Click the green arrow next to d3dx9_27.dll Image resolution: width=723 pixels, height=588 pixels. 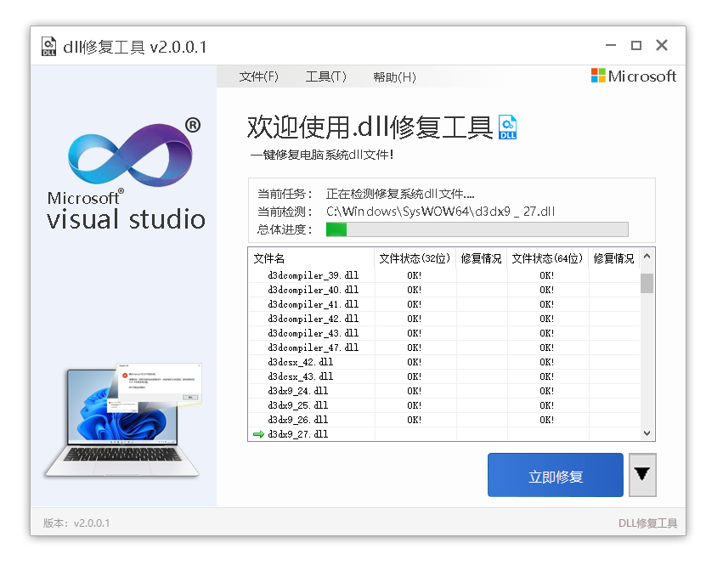[258, 434]
